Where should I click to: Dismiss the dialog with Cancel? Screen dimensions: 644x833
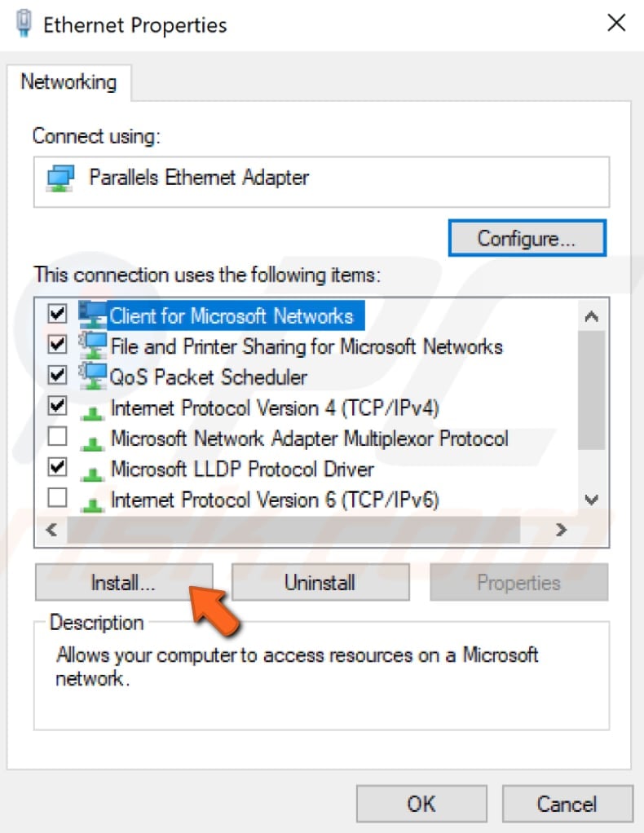tap(567, 803)
